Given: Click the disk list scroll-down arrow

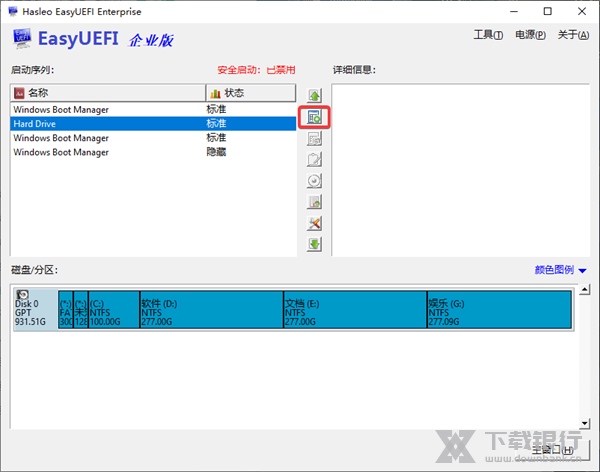Looking at the screenshot, I should click(584, 423).
